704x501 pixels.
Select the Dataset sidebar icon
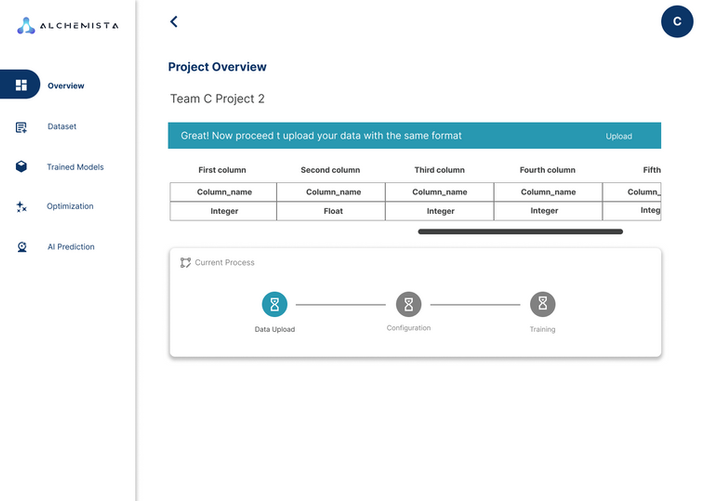coord(21,127)
